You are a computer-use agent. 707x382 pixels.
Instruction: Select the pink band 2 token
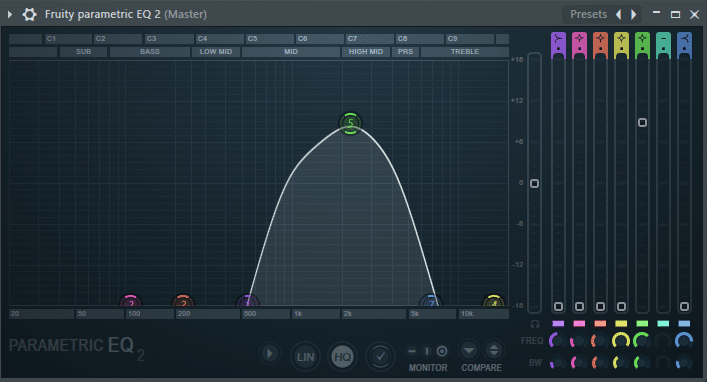click(x=131, y=301)
